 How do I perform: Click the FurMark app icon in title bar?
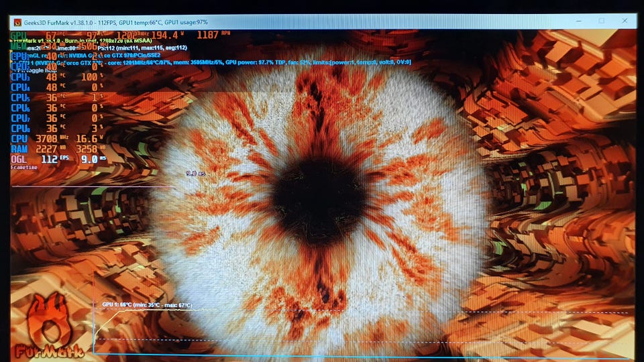[17, 22]
